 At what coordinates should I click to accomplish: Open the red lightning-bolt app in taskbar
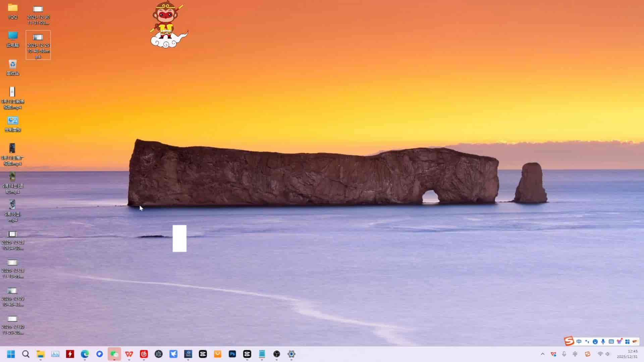70,354
